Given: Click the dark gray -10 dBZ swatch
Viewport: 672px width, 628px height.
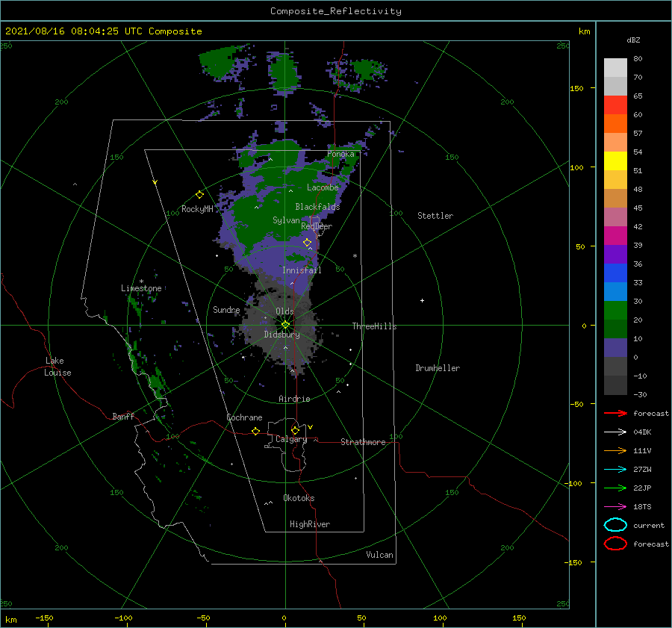Looking at the screenshot, I should pyautogui.click(x=615, y=385).
